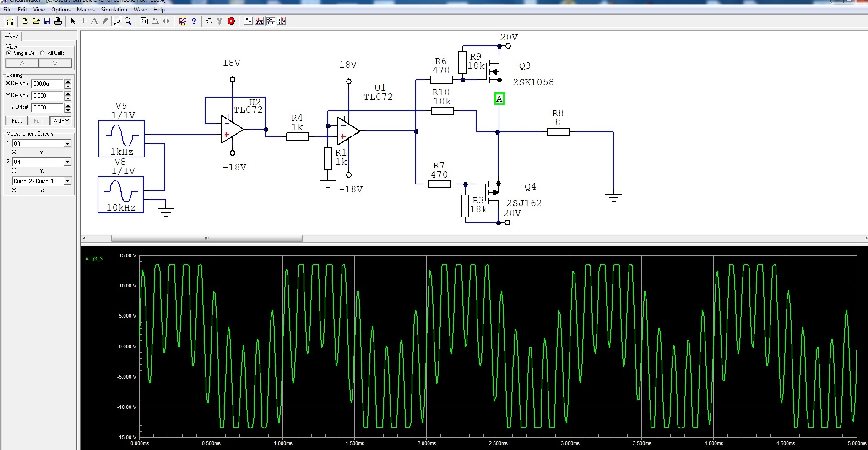The width and height of the screenshot is (868, 450).
Task: Increase X Division with up spinner
Action: tap(68, 81)
